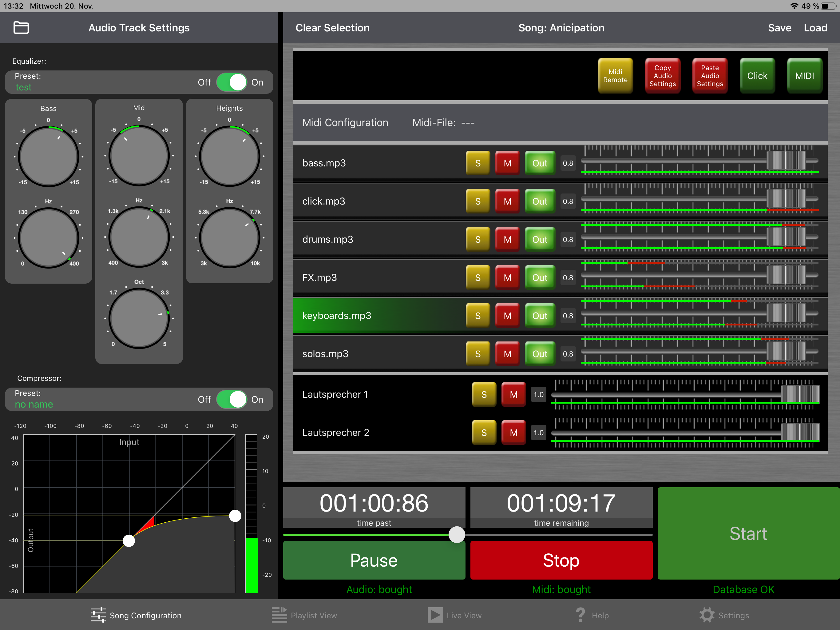Toggle the Compressor on/off switch
840x630 pixels.
coord(232,399)
